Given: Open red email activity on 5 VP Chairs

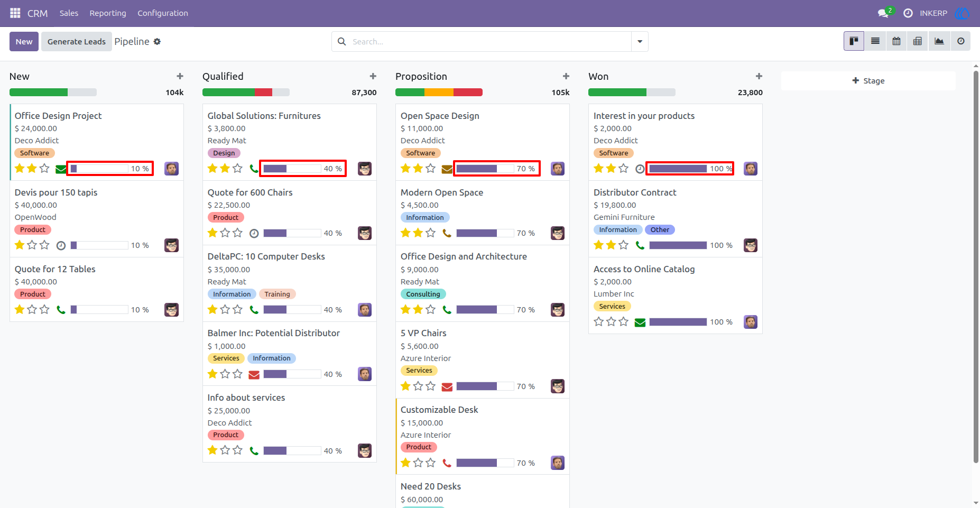Looking at the screenshot, I should click(447, 386).
